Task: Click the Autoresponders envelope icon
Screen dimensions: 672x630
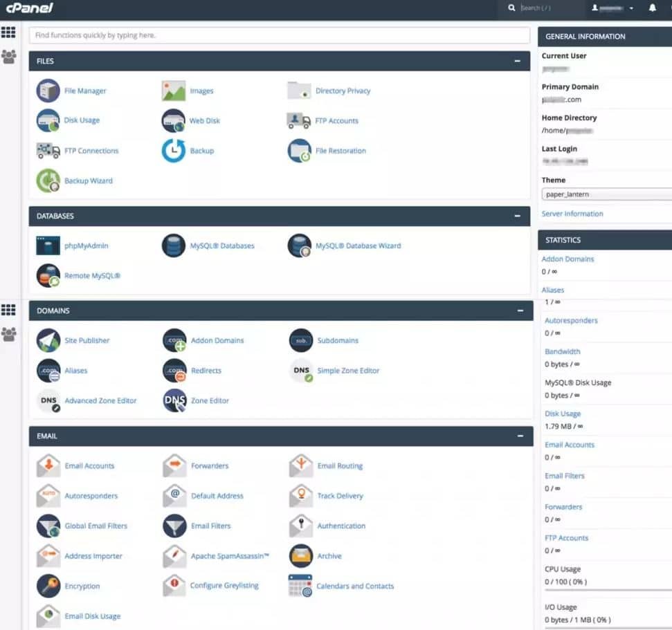Action: pos(48,496)
